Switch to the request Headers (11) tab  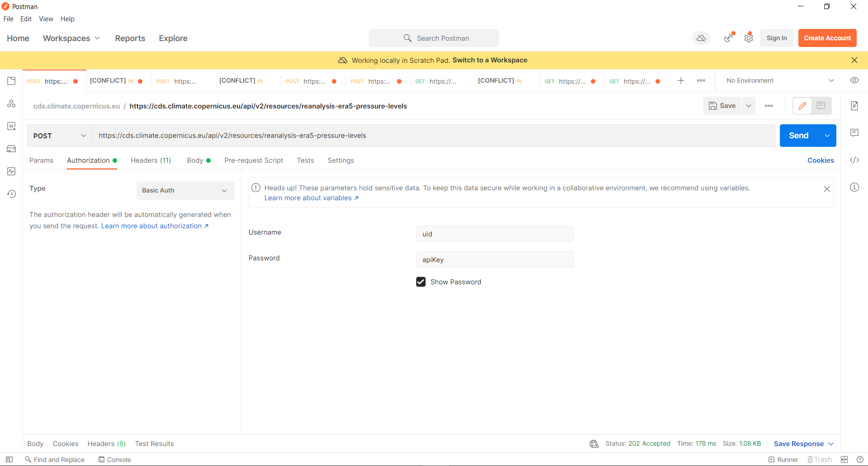pos(151,160)
